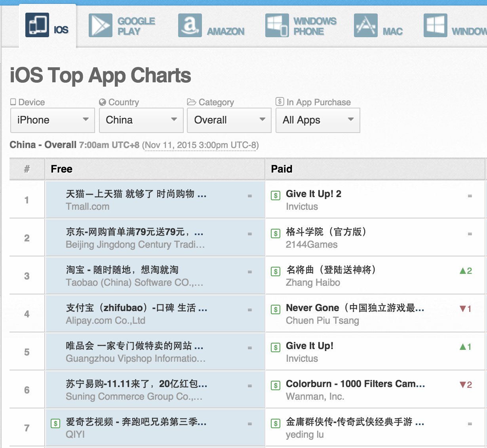Open the Never Gone paid app link

coord(355,308)
